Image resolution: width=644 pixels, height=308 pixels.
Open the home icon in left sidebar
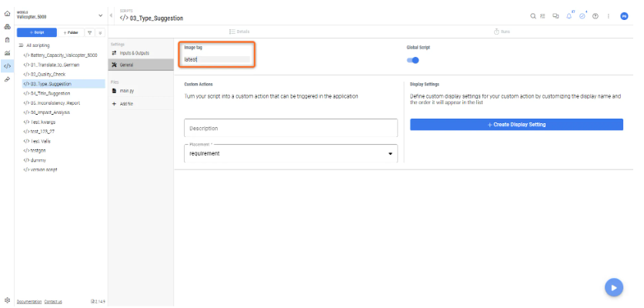(7, 15)
